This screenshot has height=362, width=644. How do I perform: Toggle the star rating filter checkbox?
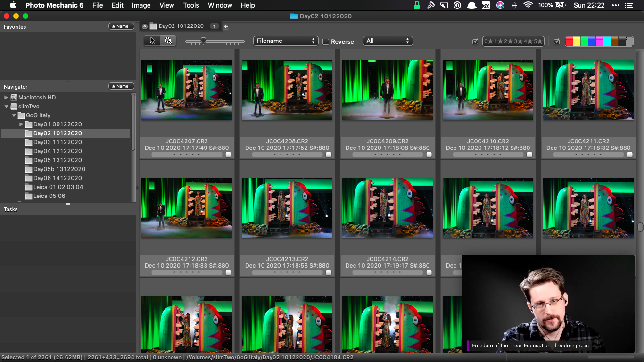tap(475, 41)
